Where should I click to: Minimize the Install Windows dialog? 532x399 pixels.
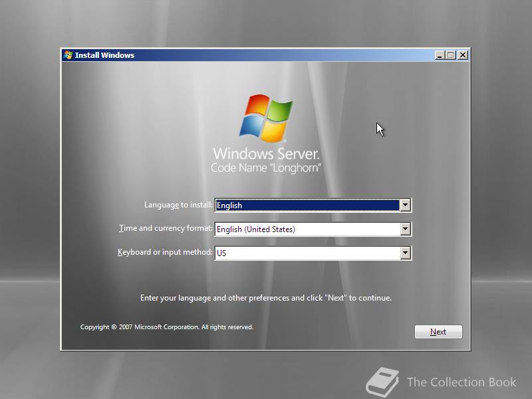coord(440,55)
